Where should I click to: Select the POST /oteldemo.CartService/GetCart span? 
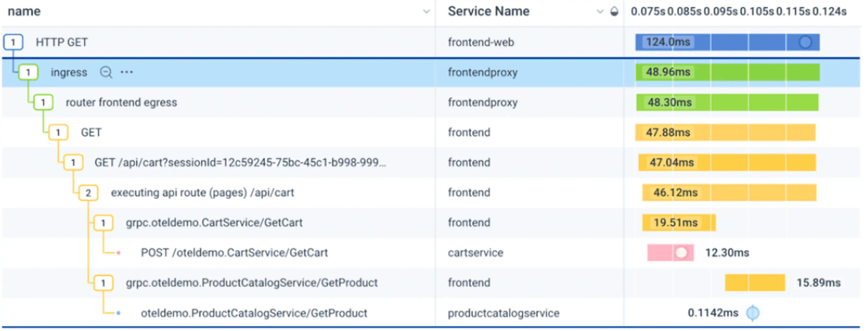point(234,253)
